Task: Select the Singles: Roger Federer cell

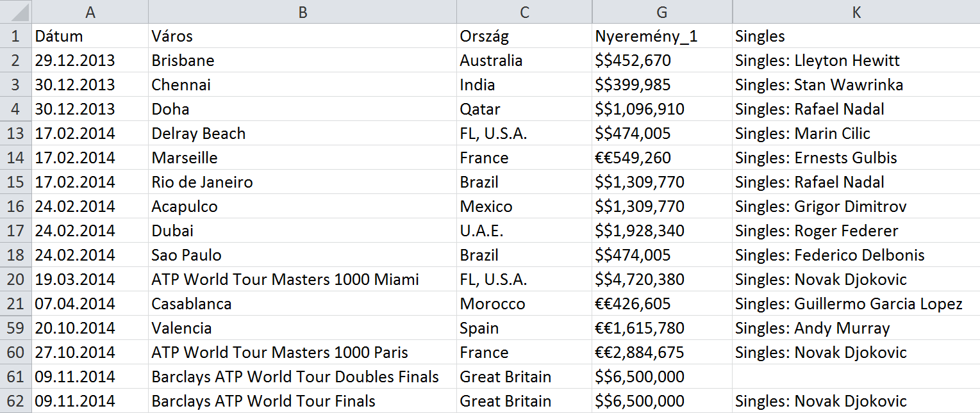Action: [x=856, y=231]
